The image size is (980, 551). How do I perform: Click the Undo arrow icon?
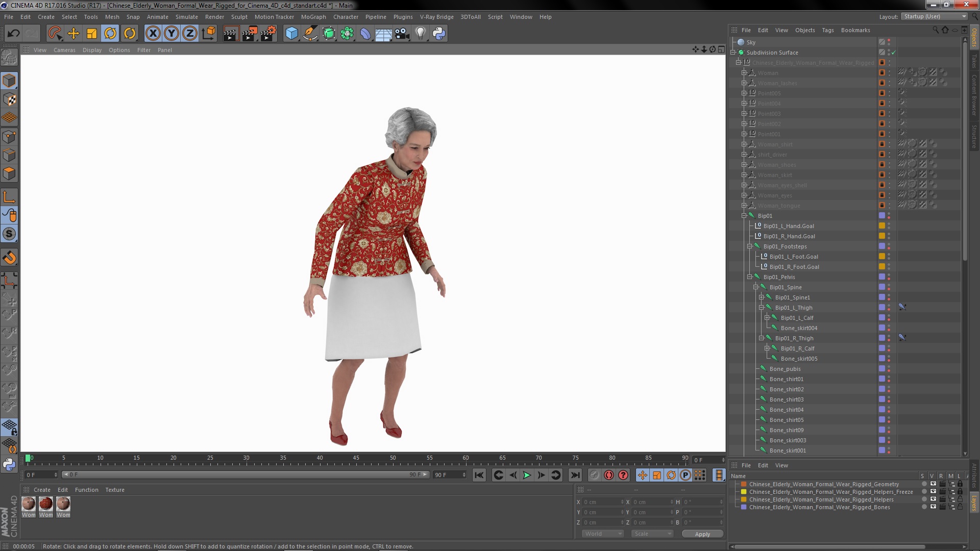(x=14, y=34)
